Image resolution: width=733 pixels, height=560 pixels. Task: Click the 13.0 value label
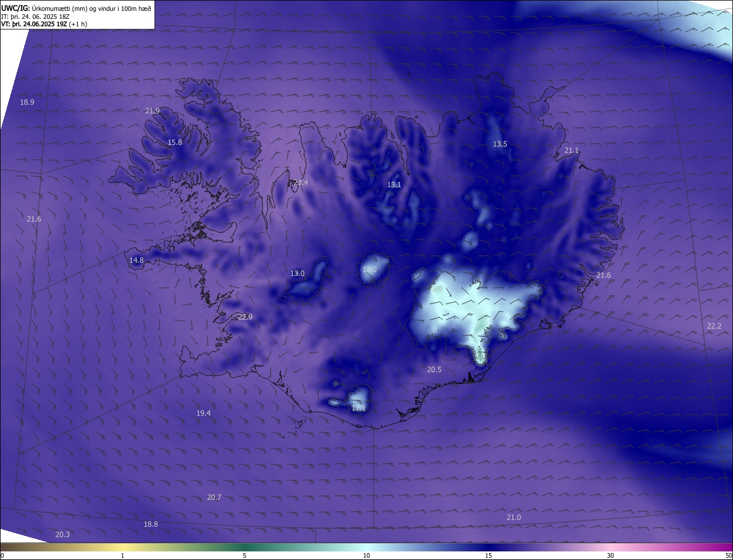[x=297, y=273]
